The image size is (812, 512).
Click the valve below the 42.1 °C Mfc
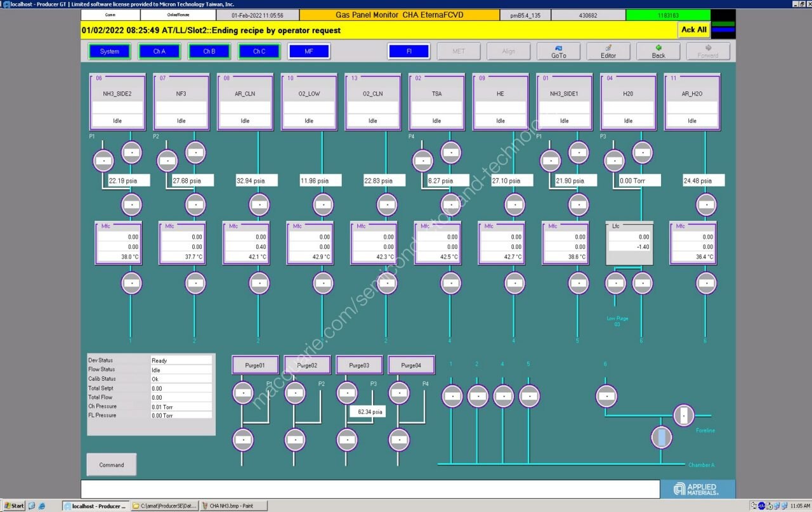(259, 283)
